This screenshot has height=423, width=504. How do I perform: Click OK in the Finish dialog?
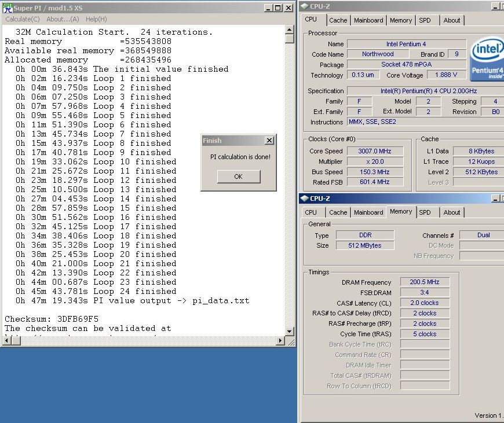pyautogui.click(x=239, y=176)
